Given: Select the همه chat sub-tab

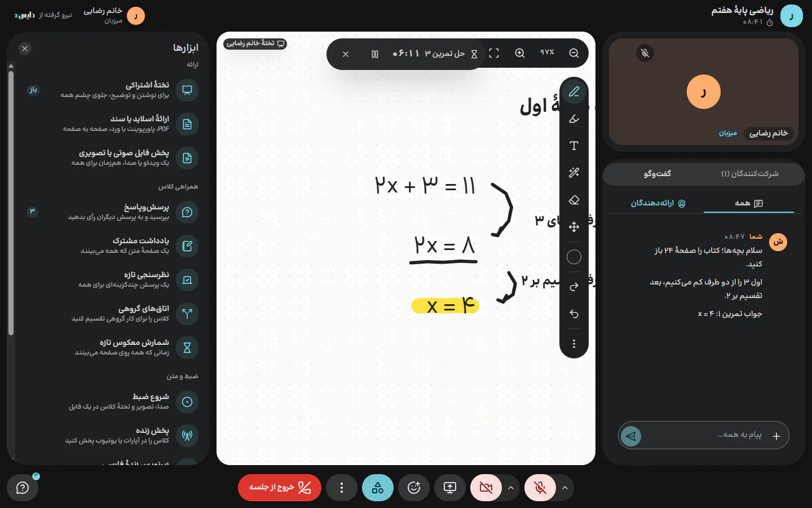Looking at the screenshot, I should pyautogui.click(x=749, y=203).
